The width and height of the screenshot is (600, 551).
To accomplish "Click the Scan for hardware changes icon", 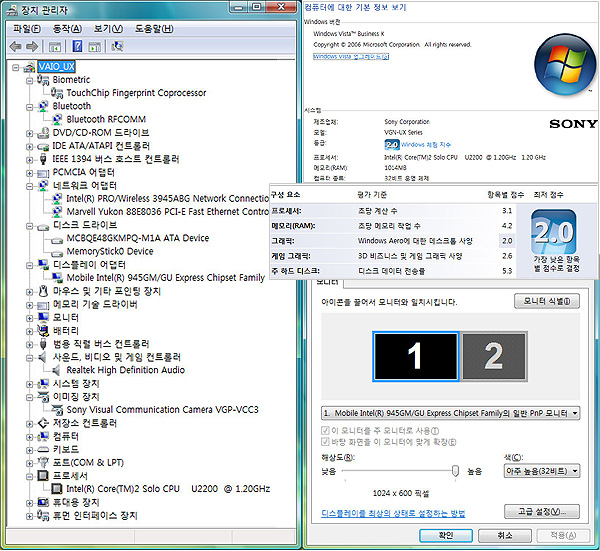I will point(117,47).
